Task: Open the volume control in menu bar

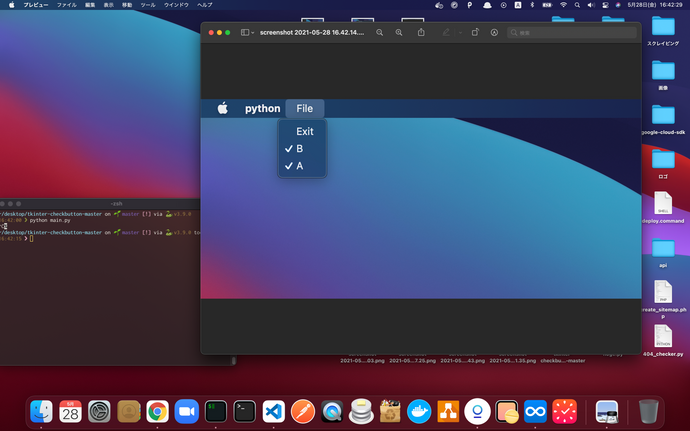Action: coord(591,5)
